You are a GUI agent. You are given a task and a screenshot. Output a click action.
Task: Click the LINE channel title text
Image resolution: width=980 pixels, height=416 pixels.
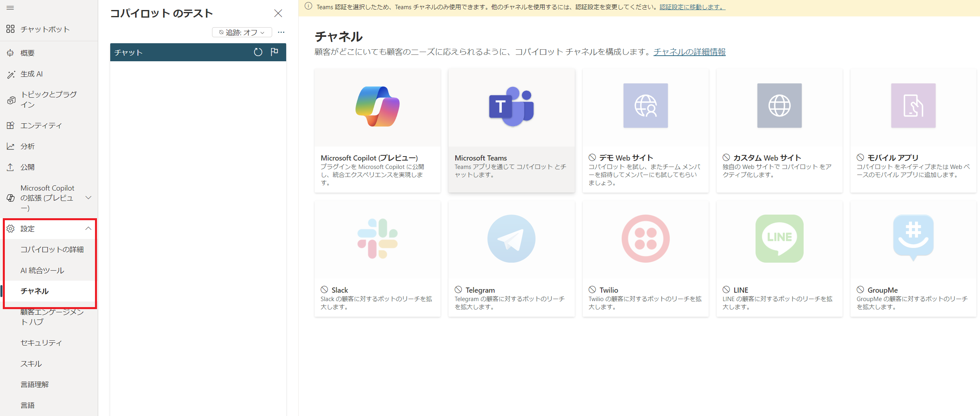[741, 290]
